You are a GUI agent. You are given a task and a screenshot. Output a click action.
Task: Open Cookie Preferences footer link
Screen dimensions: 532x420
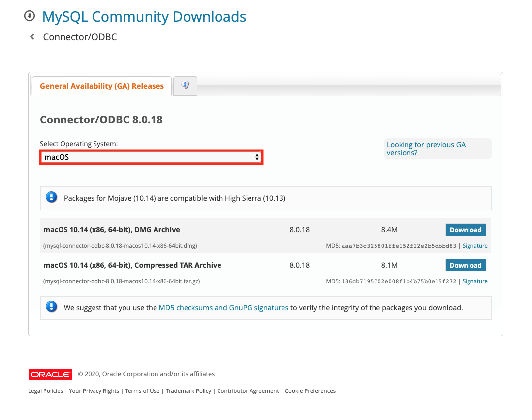click(x=310, y=391)
